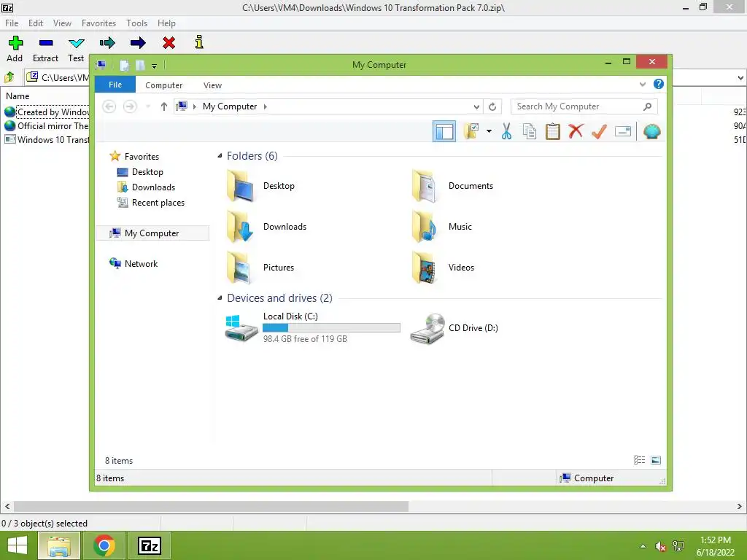Open dropdown arrow beside folder options icon
The height and width of the screenshot is (560, 747).
click(489, 131)
